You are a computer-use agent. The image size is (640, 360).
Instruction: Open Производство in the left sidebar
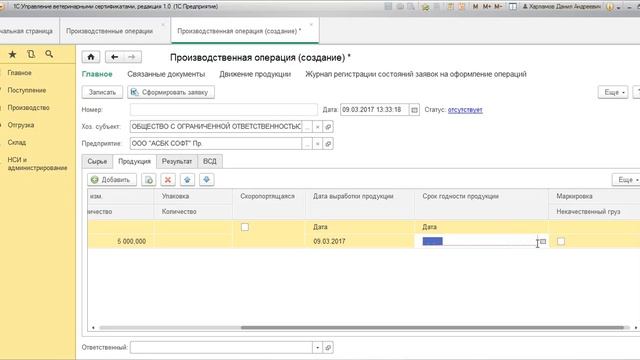(x=28, y=108)
